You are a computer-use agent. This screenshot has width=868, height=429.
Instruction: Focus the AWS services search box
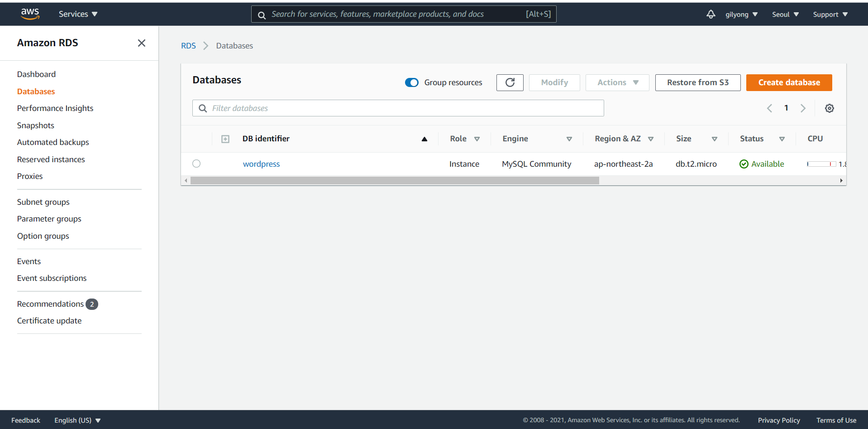click(404, 14)
